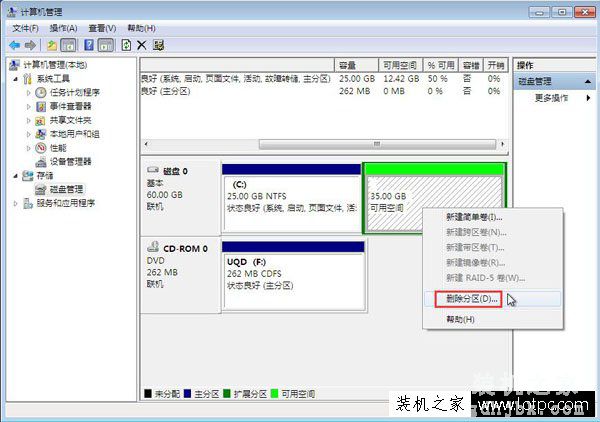This screenshot has width=600, height=422.
Task: Click the 新建跨区卷(N)... context menu entry
Action: pyautogui.click(x=493, y=232)
